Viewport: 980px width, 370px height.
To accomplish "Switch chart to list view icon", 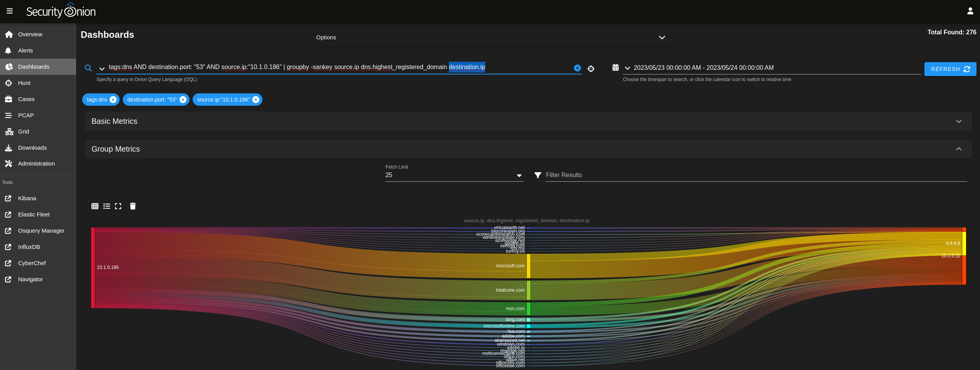I will 107,206.
